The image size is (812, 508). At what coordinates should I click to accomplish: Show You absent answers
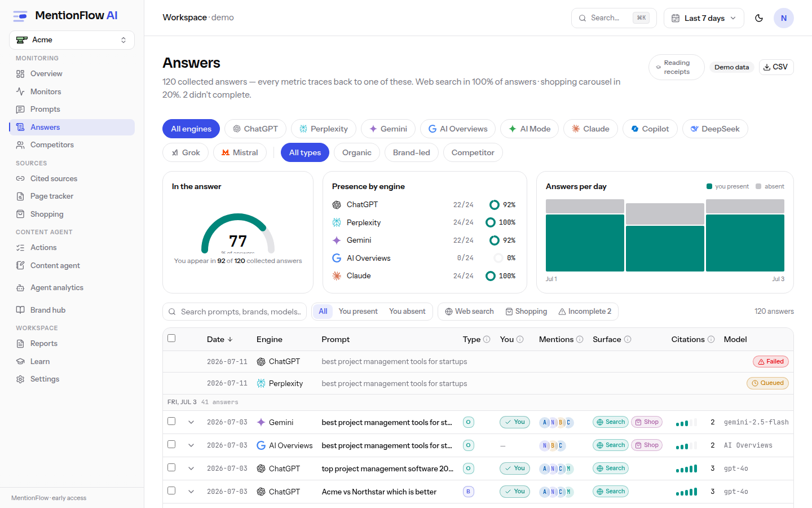(x=407, y=312)
